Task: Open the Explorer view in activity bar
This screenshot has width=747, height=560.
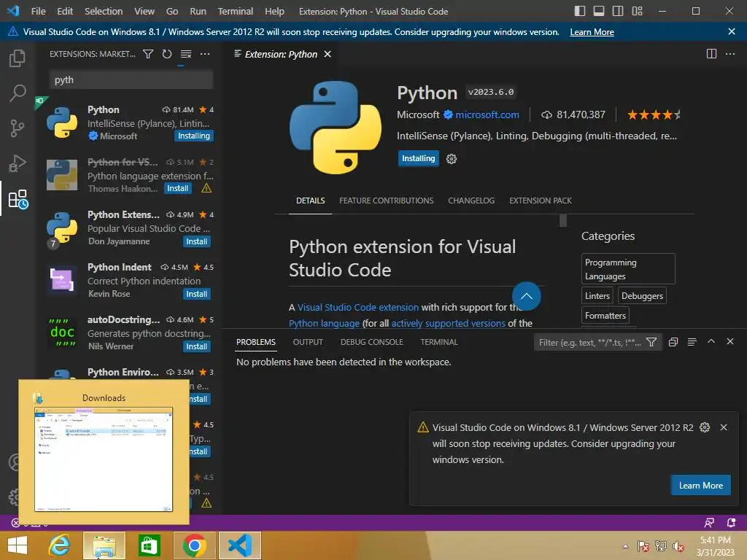Action: click(x=18, y=58)
